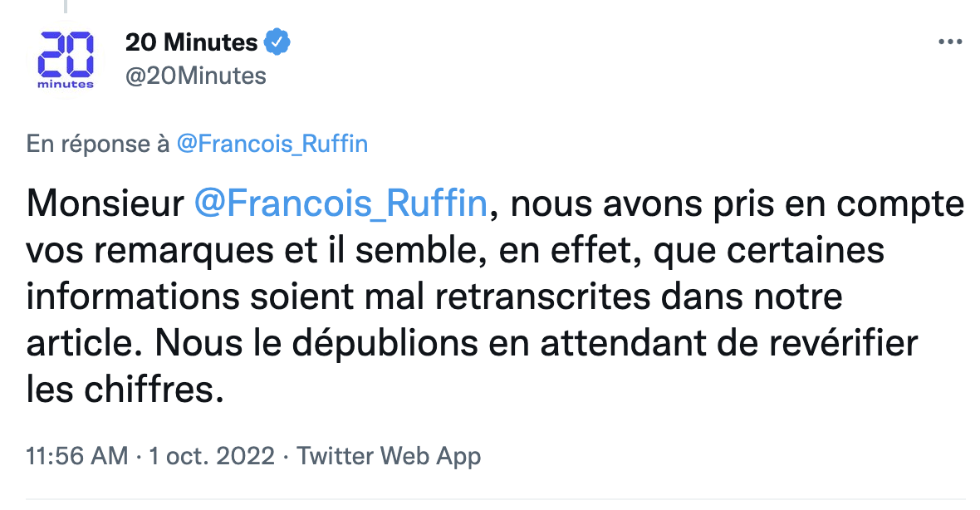Click the @Francois_Ruffin mention after "Monsieur"

pyautogui.click(x=341, y=204)
